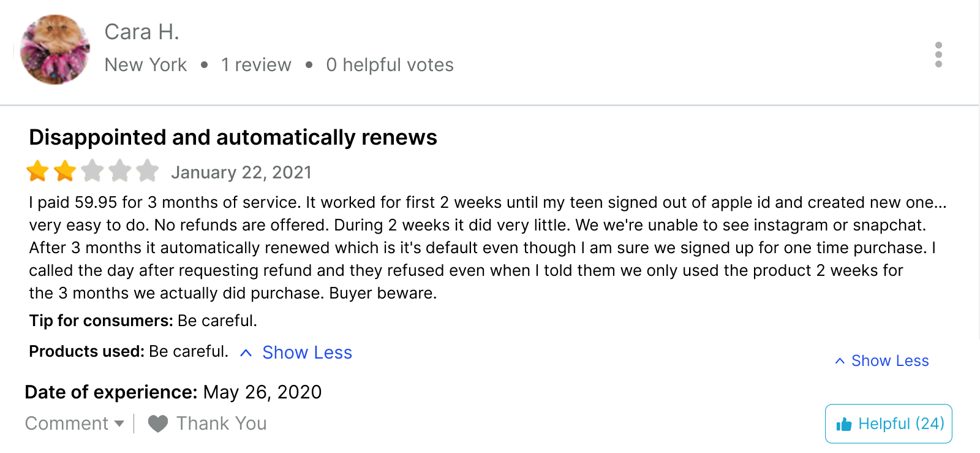Screen dimensions: 980x453
Task: Mark review as Helpful (24)
Action: click(x=889, y=424)
